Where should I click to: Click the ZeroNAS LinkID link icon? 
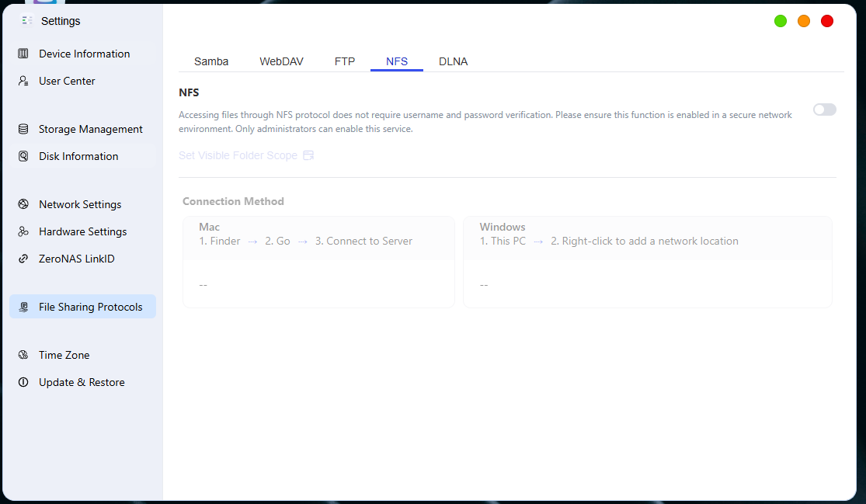tap(23, 259)
